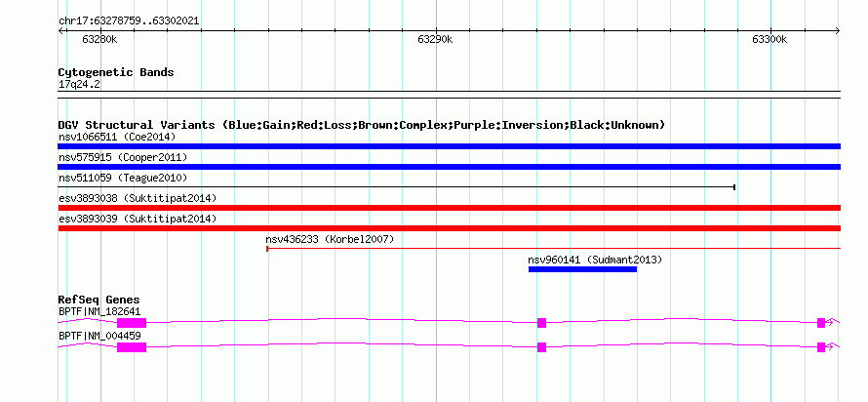Select the short blue nsv960141 bar
Viewport: 868px width, 402px height.
[582, 269]
